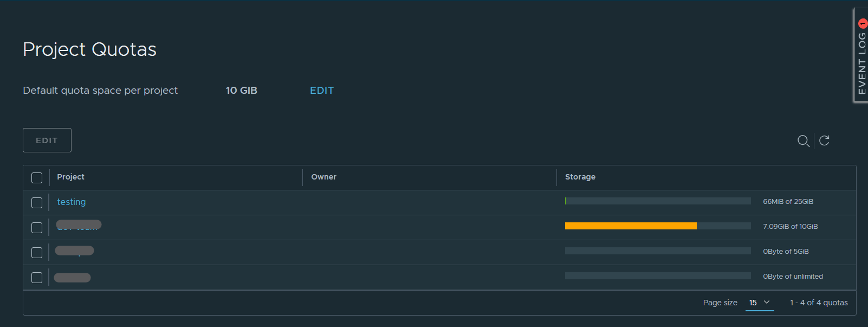Viewport: 868px width, 327px height.
Task: Click the Storage column header
Action: [580, 177]
